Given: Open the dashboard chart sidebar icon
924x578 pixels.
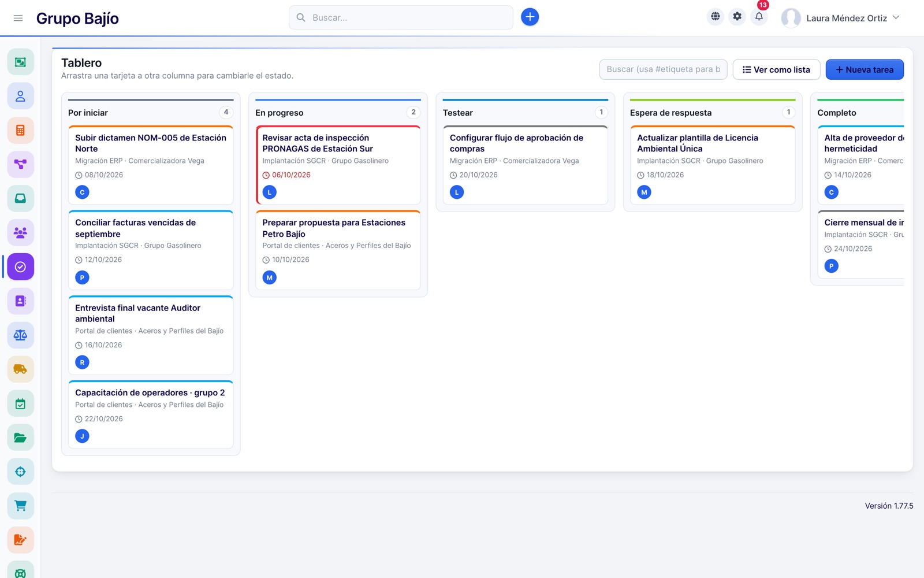Looking at the screenshot, I should coord(20,62).
